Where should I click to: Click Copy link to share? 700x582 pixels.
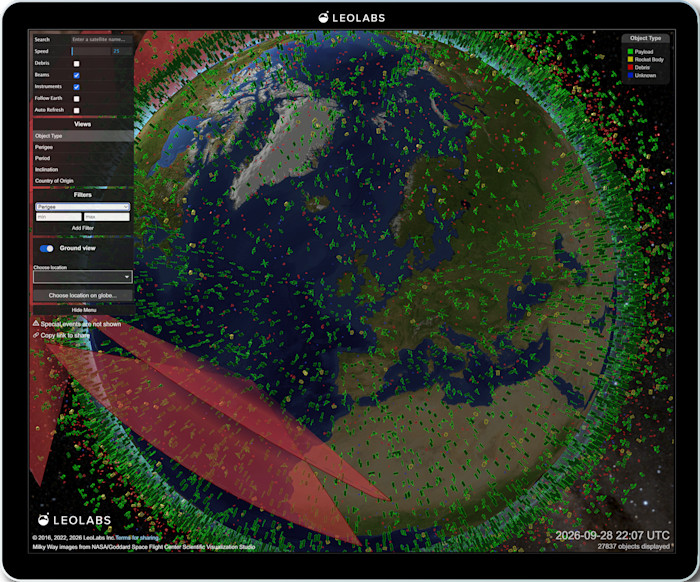(65, 335)
